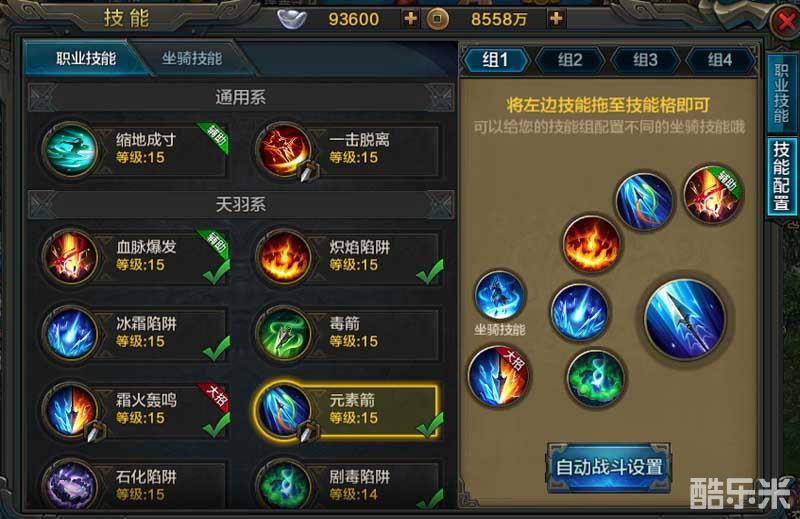Open the 自动战斗设置 button

(609, 467)
